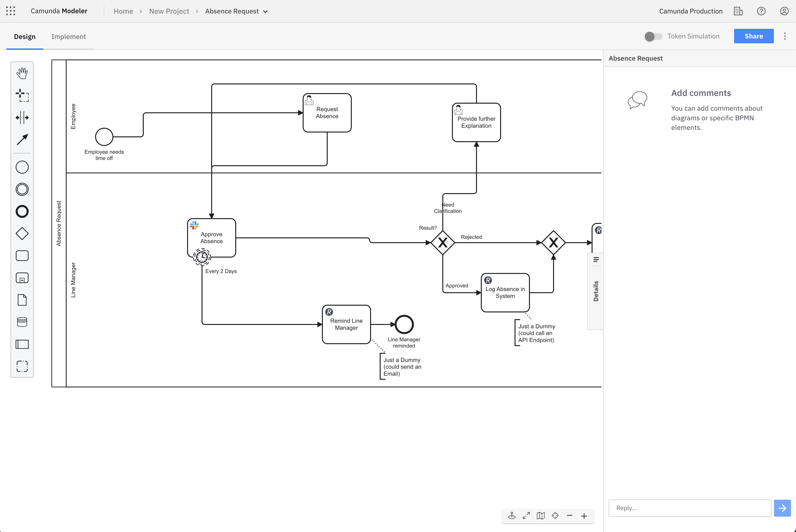The image size is (796, 532).
Task: Click inside the Reply comment field
Action: (689, 508)
